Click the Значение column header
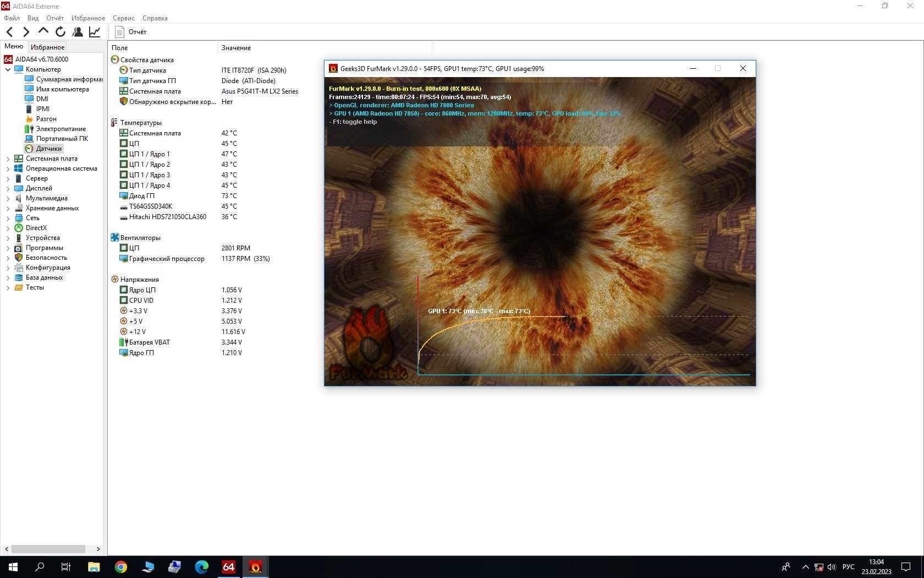Viewport: 924px width, 578px height. [x=324, y=48]
